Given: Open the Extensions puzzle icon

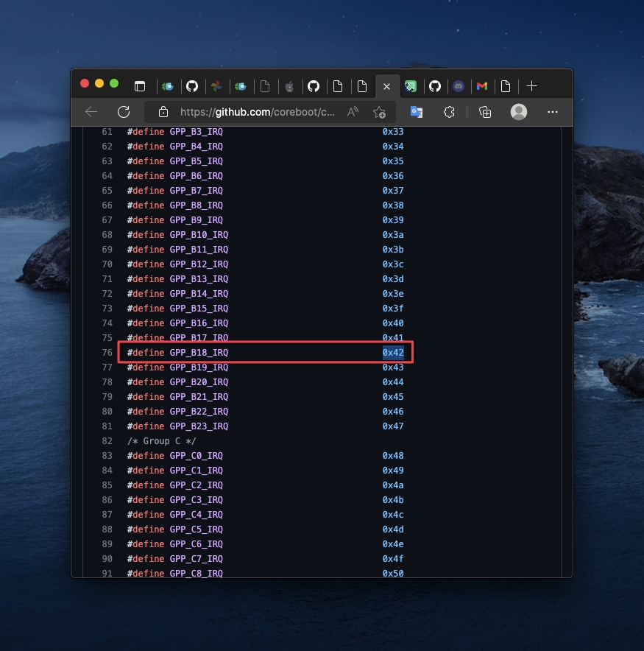Looking at the screenshot, I should [449, 112].
